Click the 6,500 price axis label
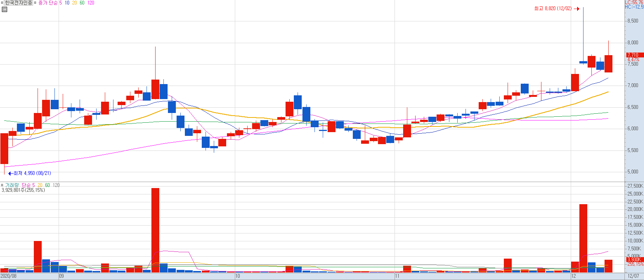Image resolution: width=644 pixels, height=280 pixels. pyautogui.click(x=633, y=107)
